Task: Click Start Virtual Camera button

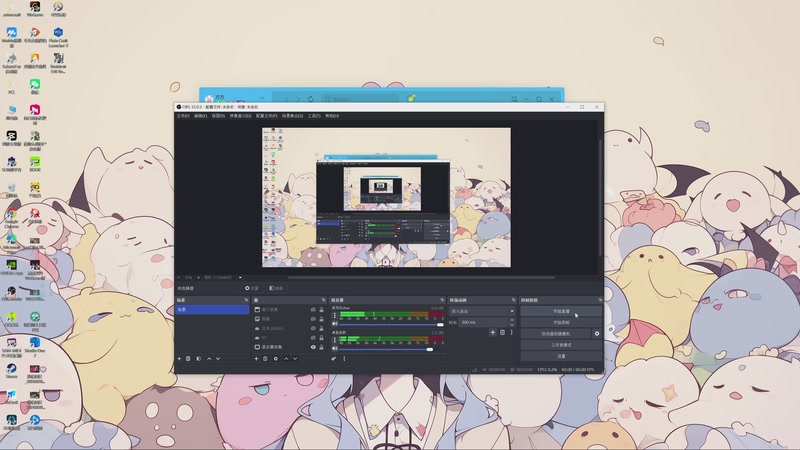Action: [x=556, y=334]
